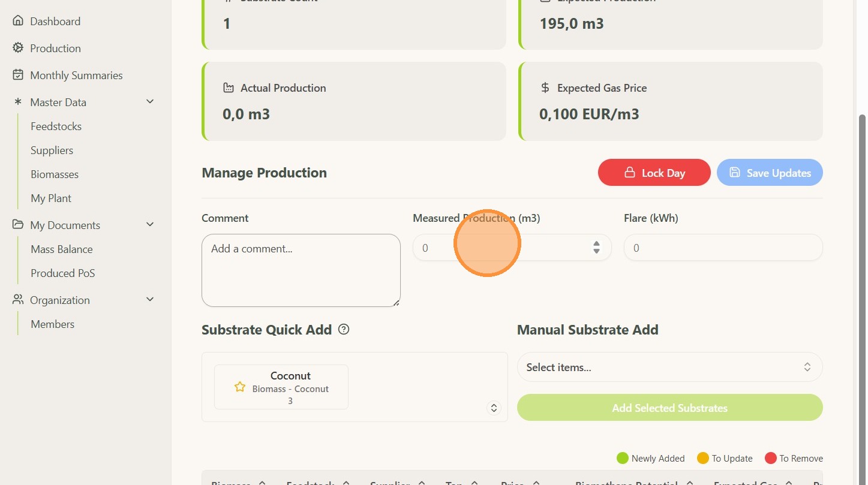
Task: Click into the Flare kWh field
Action: (x=723, y=248)
